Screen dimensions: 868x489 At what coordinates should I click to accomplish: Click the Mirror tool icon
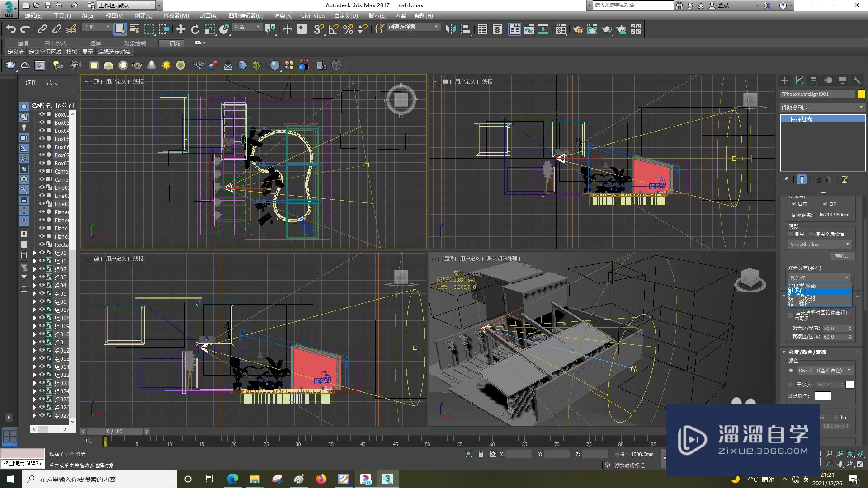pyautogui.click(x=451, y=29)
